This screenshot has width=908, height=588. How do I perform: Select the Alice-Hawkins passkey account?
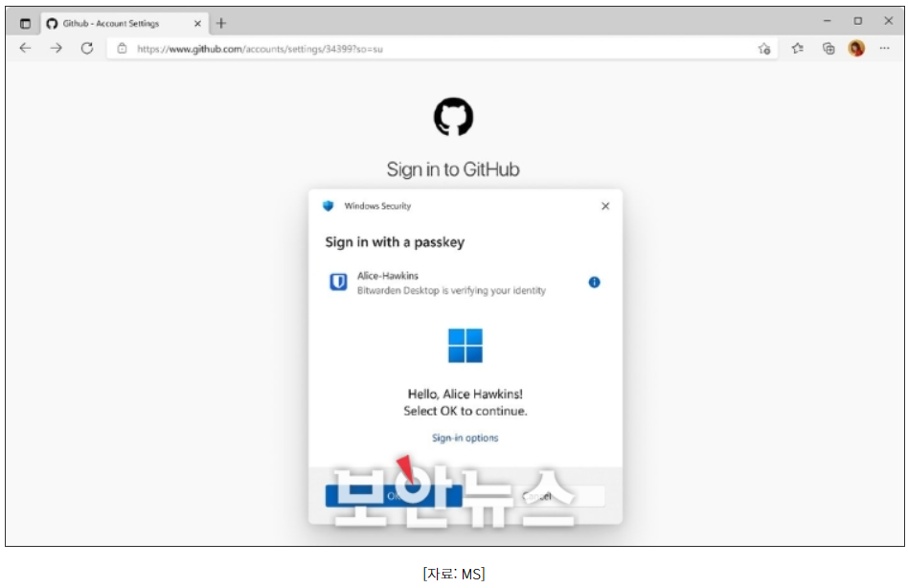pos(451,283)
